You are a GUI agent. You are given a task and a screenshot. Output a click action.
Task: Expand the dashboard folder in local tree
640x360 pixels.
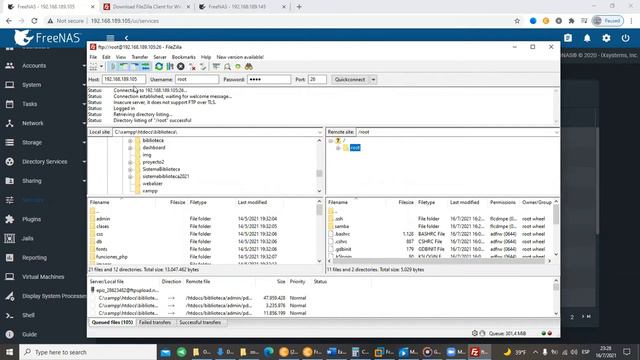pyautogui.click(x=130, y=148)
